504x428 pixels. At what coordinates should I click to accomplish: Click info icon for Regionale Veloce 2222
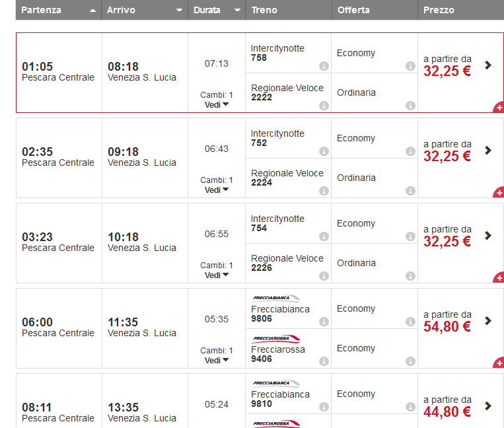tap(324, 106)
